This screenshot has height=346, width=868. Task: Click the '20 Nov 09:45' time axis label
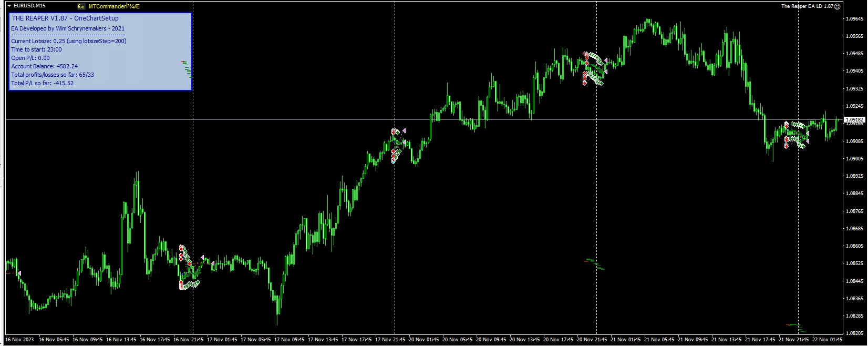(x=491, y=339)
